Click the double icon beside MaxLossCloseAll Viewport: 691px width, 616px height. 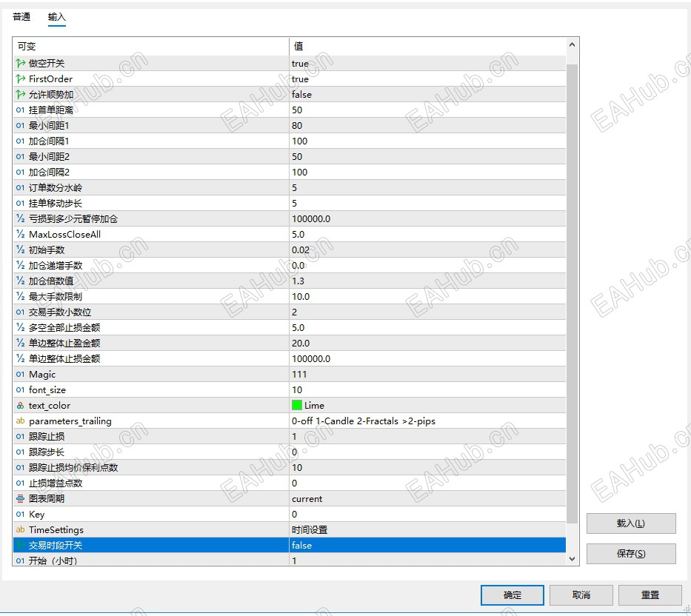coord(20,235)
